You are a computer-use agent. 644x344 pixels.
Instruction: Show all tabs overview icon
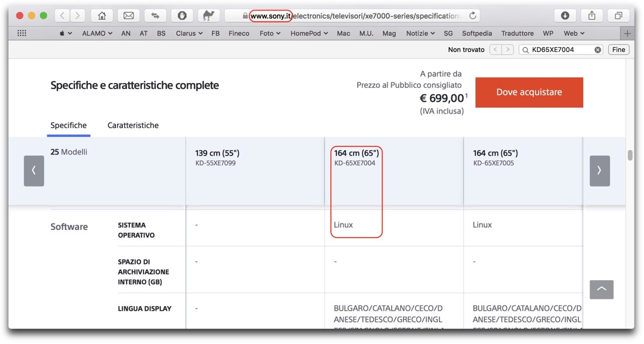tap(618, 16)
